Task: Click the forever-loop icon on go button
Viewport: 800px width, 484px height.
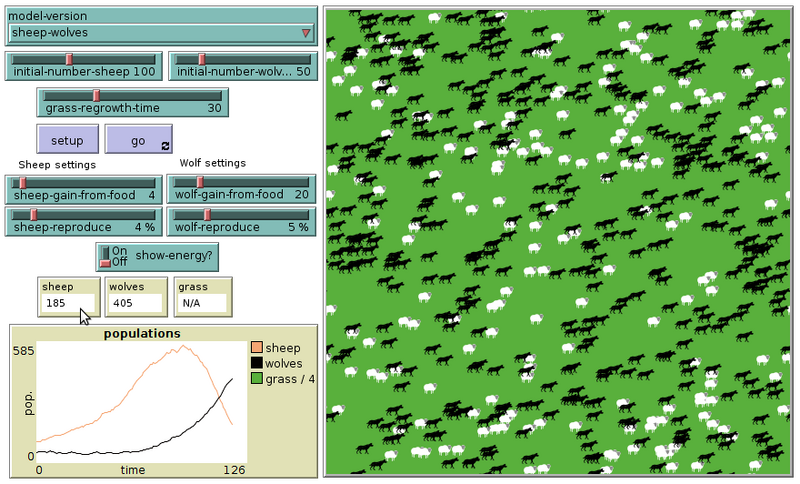Action: click(164, 147)
